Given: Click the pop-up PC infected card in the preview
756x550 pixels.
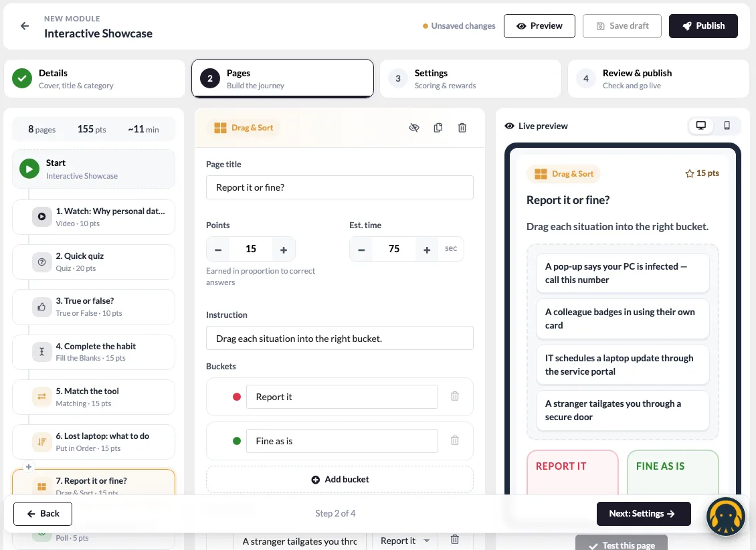Looking at the screenshot, I should pyautogui.click(x=622, y=273).
